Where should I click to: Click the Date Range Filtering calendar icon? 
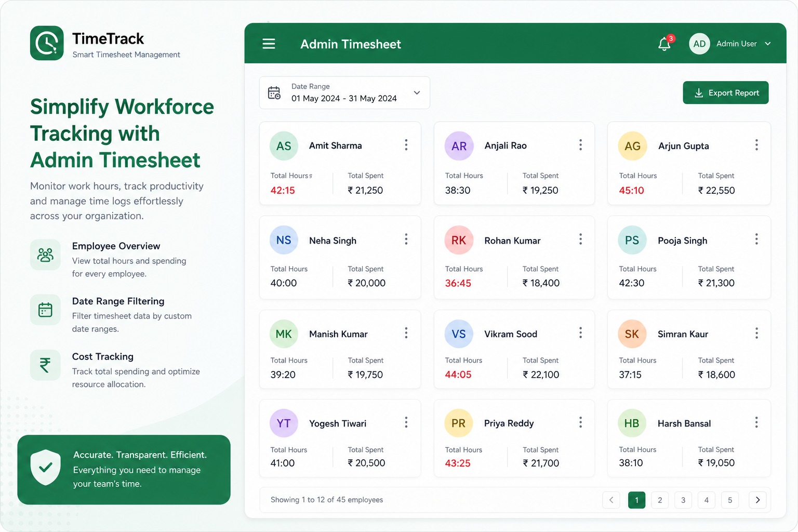(45, 310)
